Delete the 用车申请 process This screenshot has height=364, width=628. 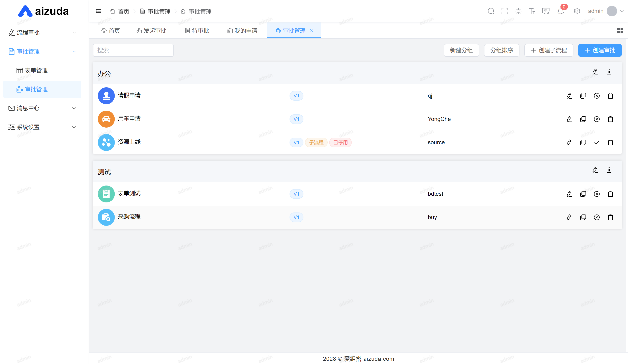610,119
